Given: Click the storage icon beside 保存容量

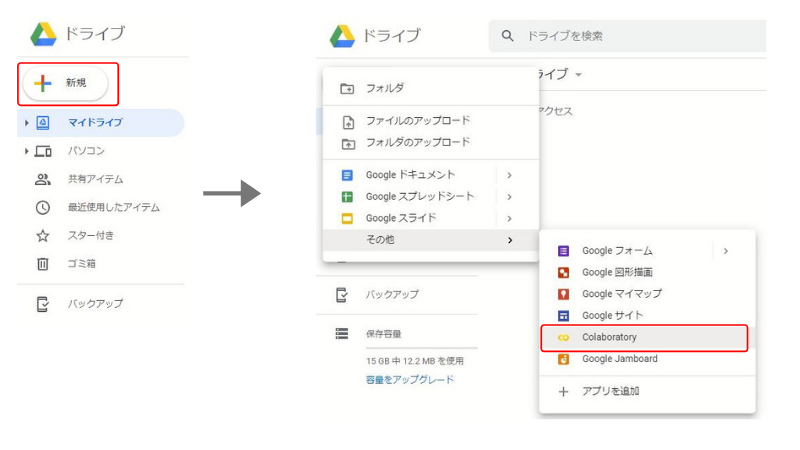Looking at the screenshot, I should (342, 334).
